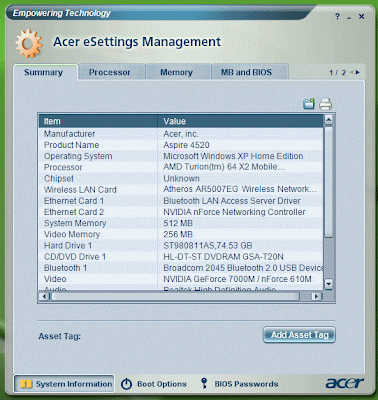This screenshot has width=378, height=400.
Task: Minimize the eSettings window
Action: point(349,17)
